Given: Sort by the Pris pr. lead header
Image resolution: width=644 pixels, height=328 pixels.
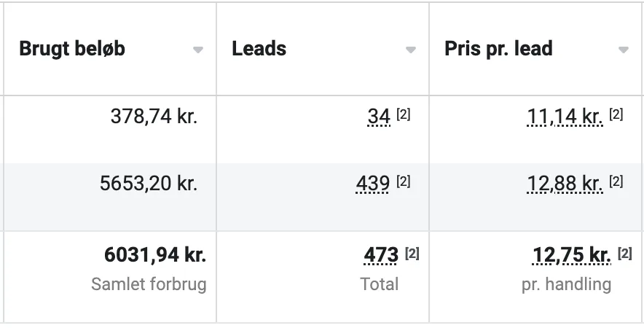Looking at the screenshot, I should 498,49.
